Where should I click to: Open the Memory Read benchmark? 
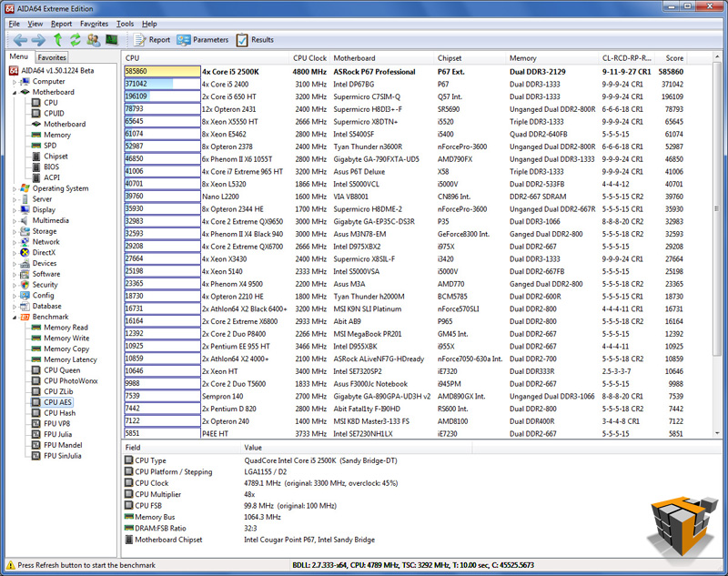click(66, 328)
